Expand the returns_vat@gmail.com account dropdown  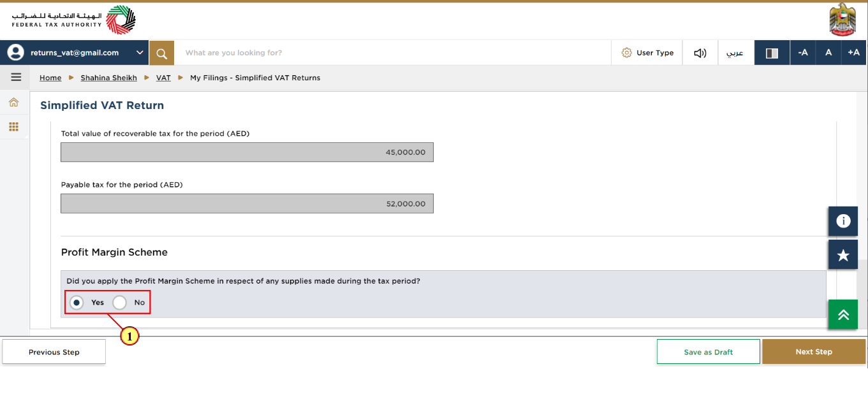click(140, 53)
